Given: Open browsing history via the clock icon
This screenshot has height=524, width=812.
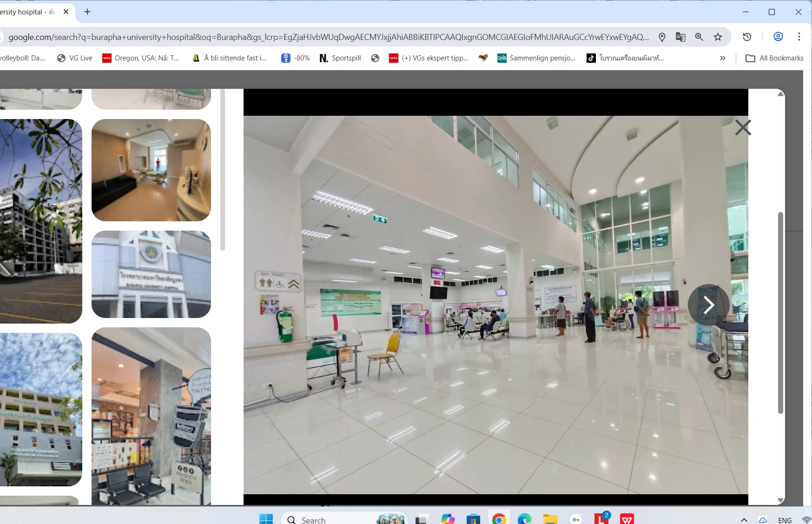Looking at the screenshot, I should click(x=747, y=37).
